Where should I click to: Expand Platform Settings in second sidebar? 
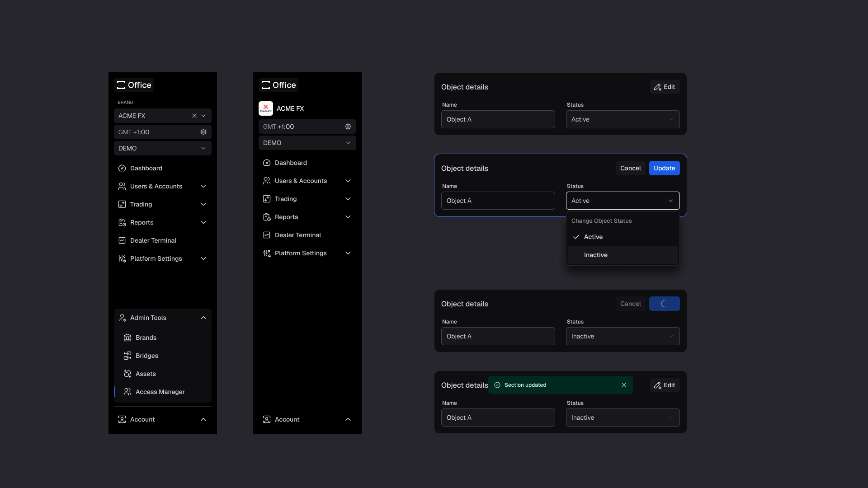click(x=348, y=253)
